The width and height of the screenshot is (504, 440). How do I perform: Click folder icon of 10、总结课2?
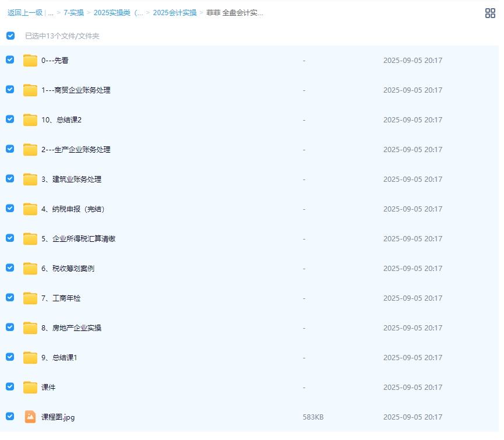30,120
